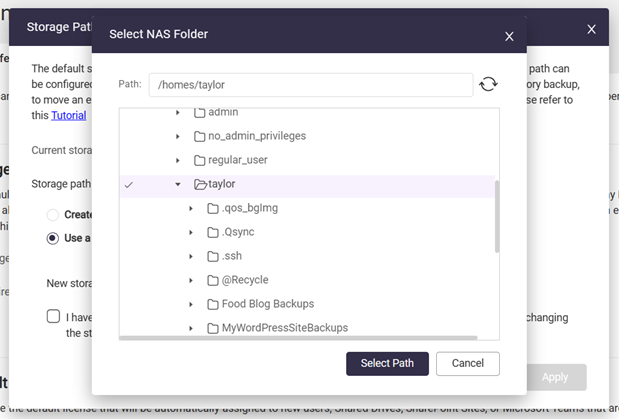This screenshot has height=419, width=619.
Task: Click the refresh icon beside the path field
Action: coord(488,85)
